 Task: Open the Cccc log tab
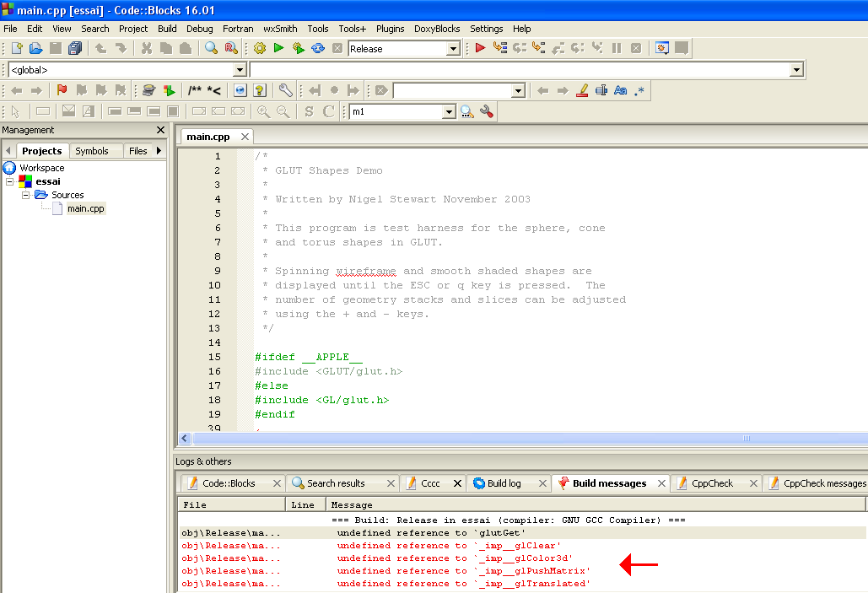430,483
